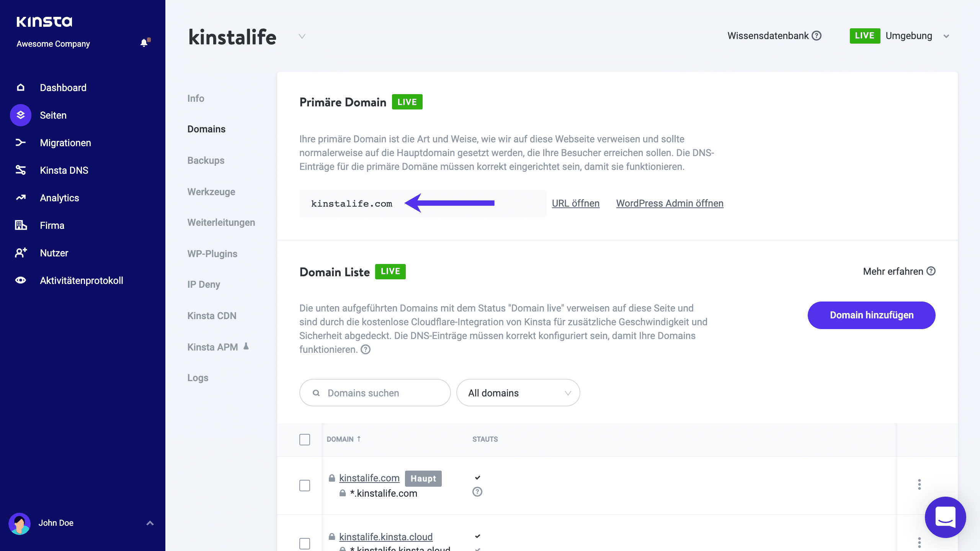Open the WP-Plugins tab
Viewport: 980px width, 551px height.
click(212, 253)
